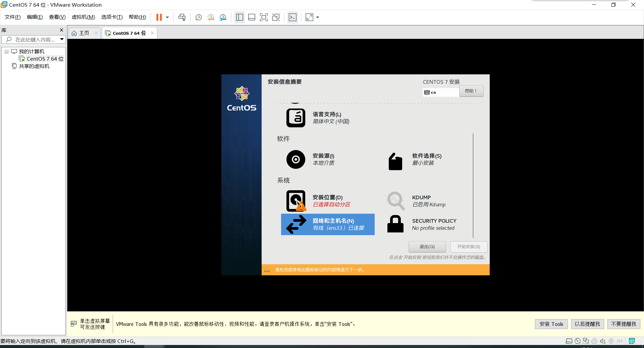
Task: Switch to Unity mode
Action: click(276, 17)
